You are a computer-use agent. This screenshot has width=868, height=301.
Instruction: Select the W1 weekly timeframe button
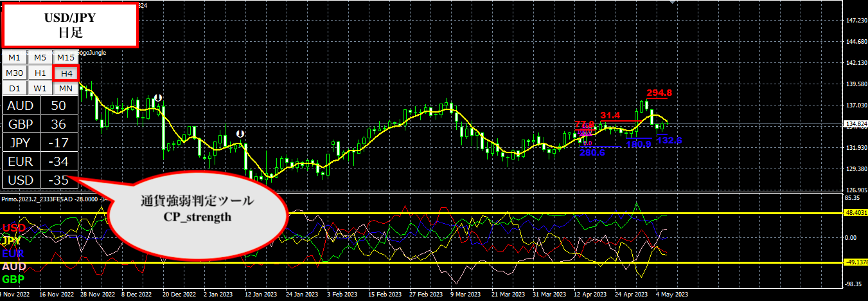[x=40, y=87]
